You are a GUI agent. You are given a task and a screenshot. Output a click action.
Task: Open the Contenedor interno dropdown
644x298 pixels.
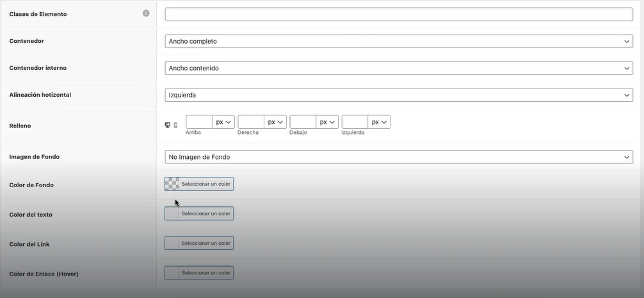click(399, 68)
